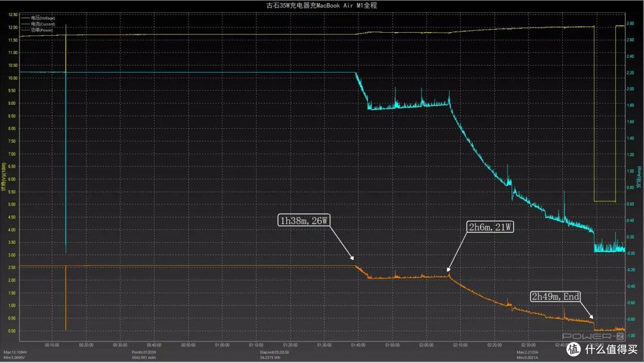Screen dimensions: 644x363
Task: Click the 02:30:00 time axis label
Action: coord(528,345)
